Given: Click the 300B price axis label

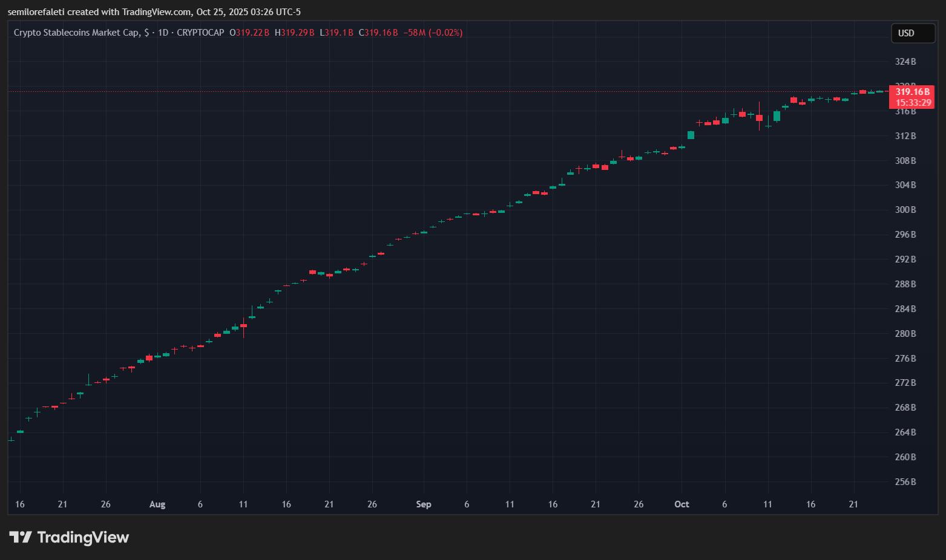Looking at the screenshot, I should 905,210.
